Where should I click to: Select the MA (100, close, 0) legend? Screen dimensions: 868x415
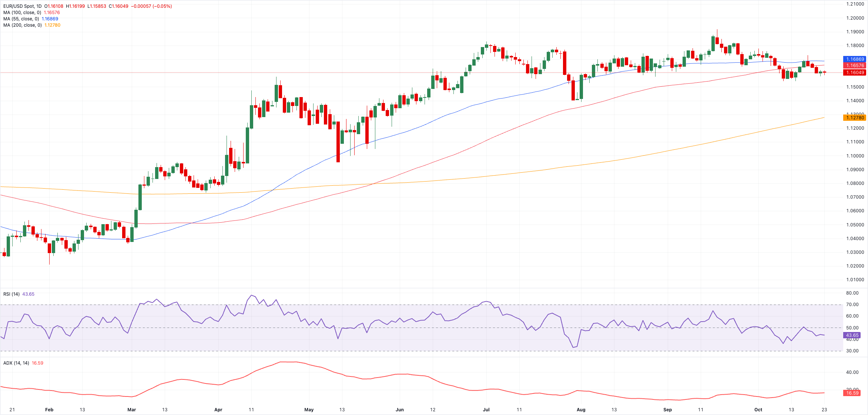point(22,13)
